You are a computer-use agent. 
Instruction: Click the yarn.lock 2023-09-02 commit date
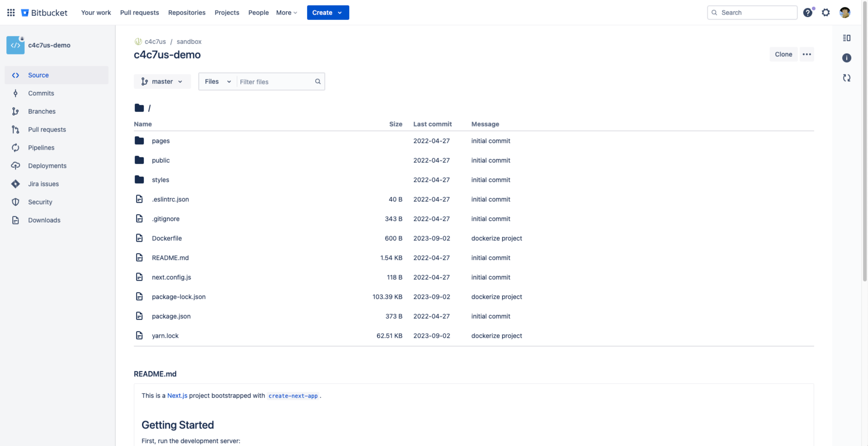click(432, 335)
